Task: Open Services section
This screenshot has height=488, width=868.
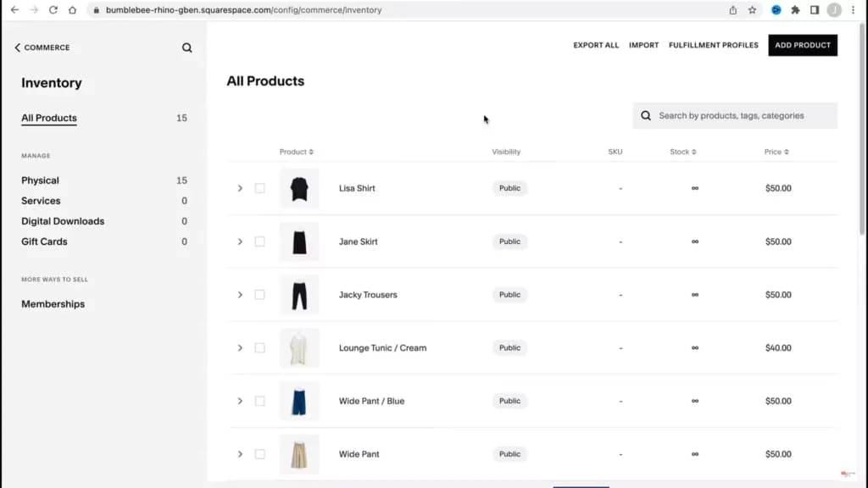Action: [x=41, y=201]
